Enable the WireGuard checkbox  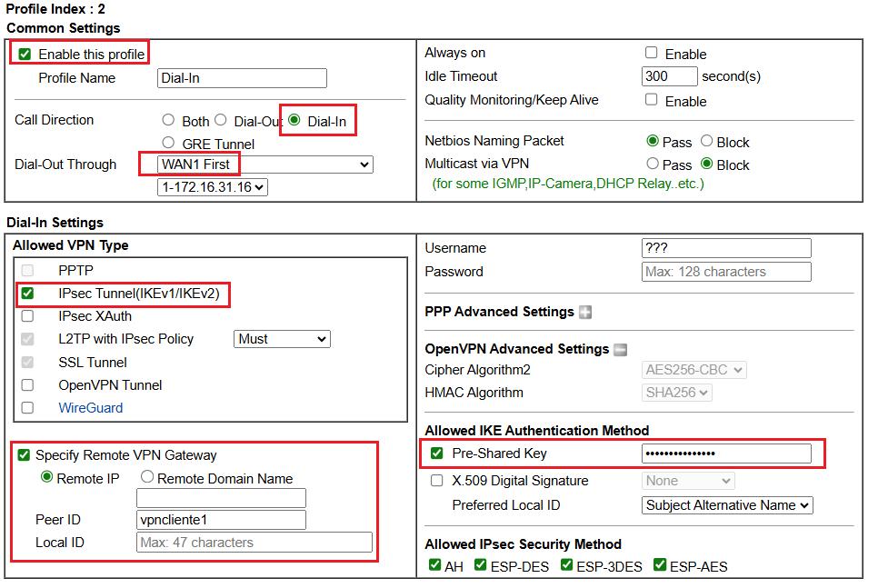[x=27, y=408]
